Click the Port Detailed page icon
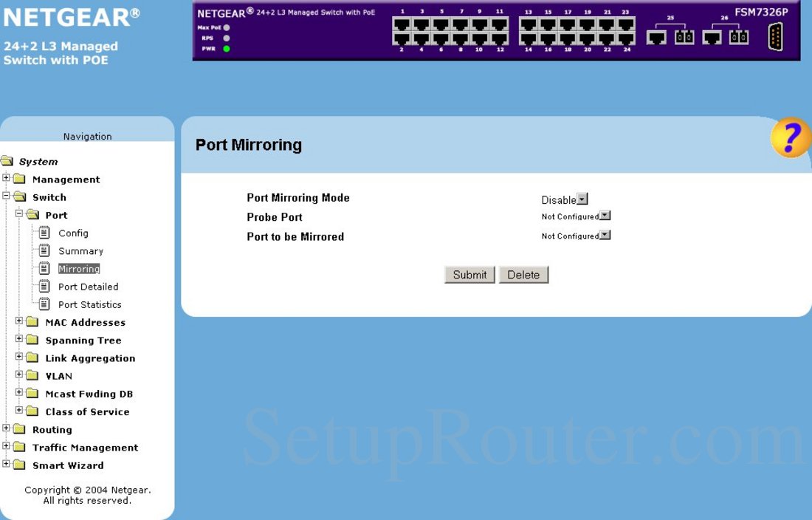This screenshot has width=812, height=520. pos(46,287)
